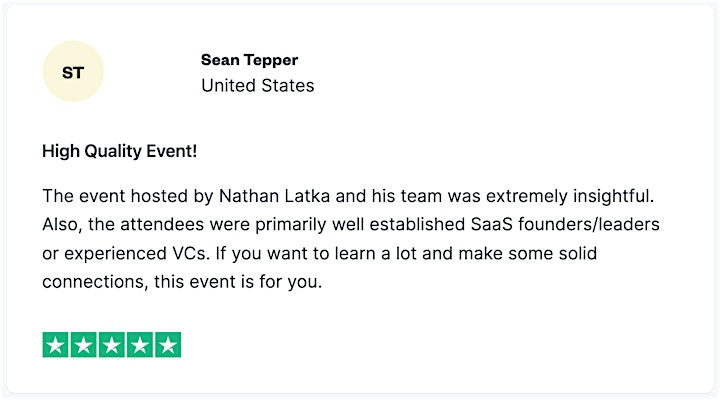Click the first green star

(x=56, y=344)
